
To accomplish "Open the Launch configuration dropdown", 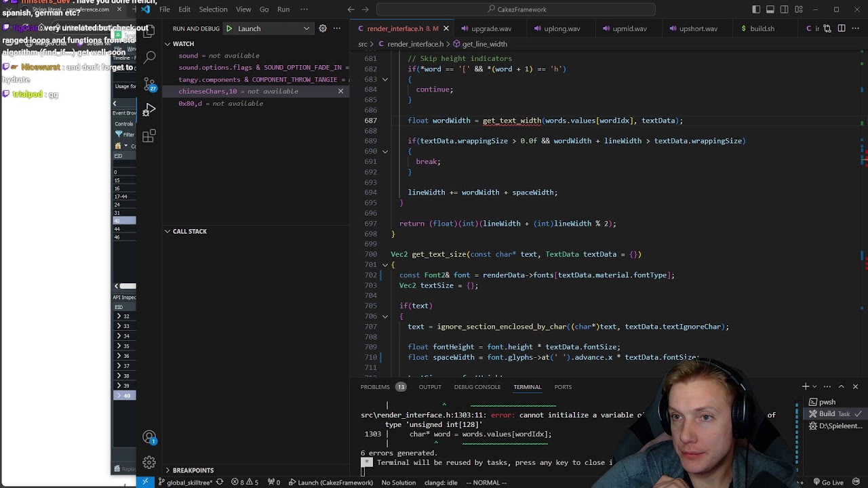I will (x=271, y=28).
